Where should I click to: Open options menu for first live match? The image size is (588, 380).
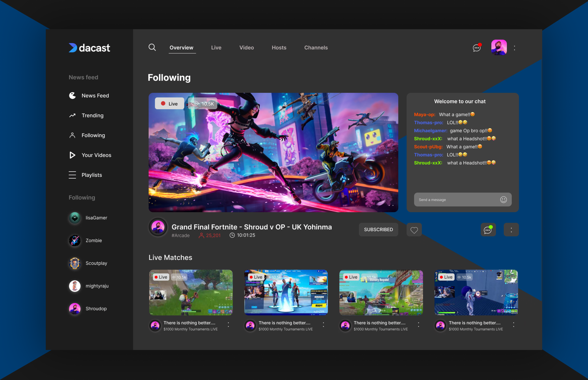pyautogui.click(x=228, y=325)
